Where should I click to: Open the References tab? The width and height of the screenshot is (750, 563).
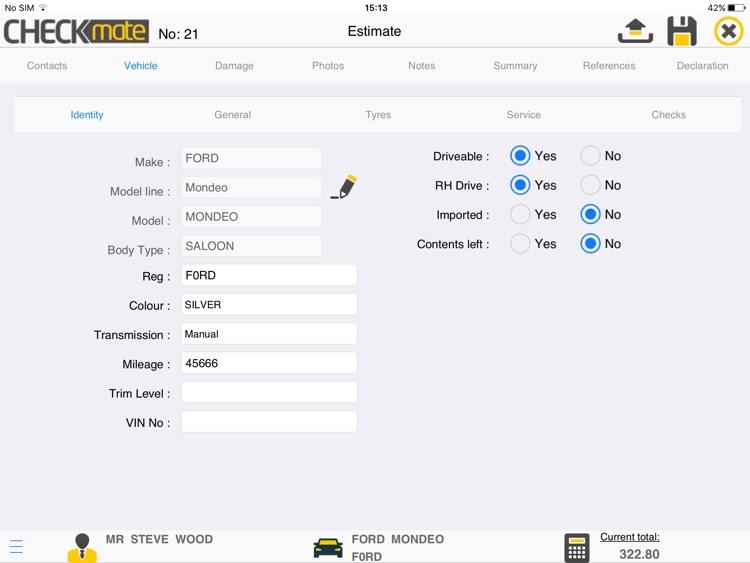(x=609, y=66)
